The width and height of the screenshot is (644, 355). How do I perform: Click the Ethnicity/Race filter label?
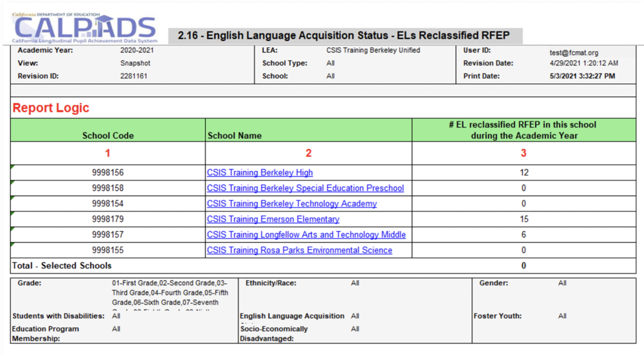[271, 283]
